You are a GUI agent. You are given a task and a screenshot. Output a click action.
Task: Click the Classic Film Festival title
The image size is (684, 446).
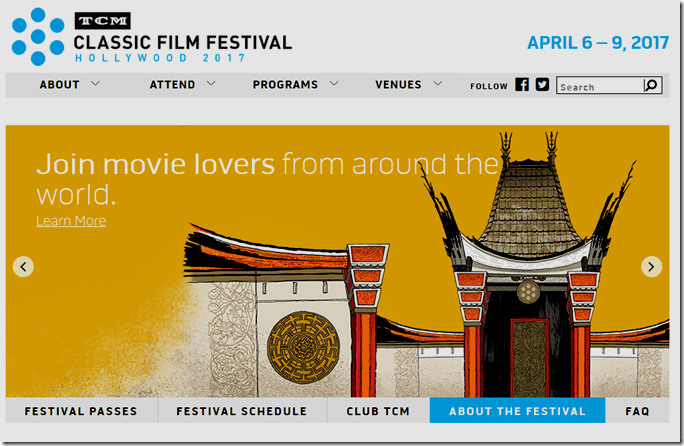coord(183,42)
